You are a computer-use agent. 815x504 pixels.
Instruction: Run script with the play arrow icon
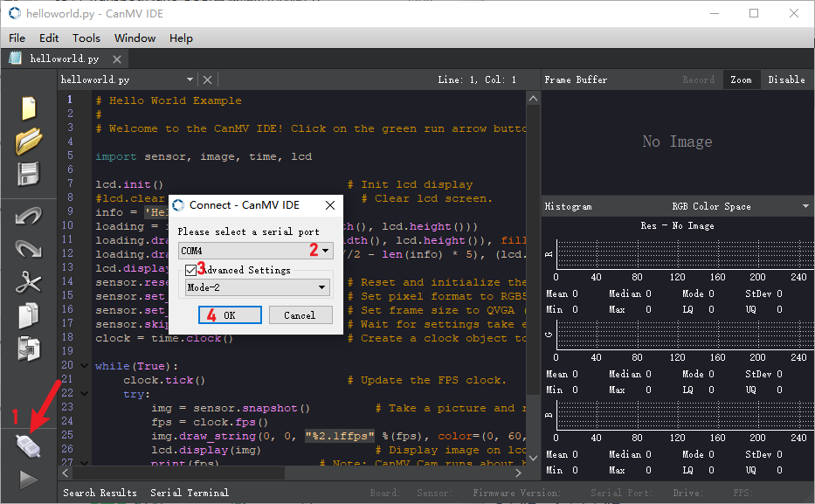point(29,479)
